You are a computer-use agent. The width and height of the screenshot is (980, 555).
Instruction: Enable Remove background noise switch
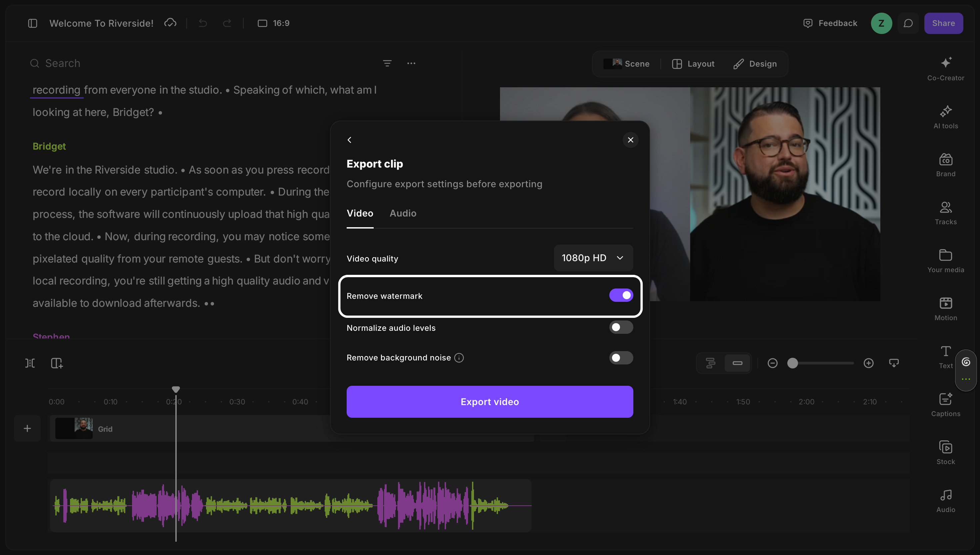[621, 358]
